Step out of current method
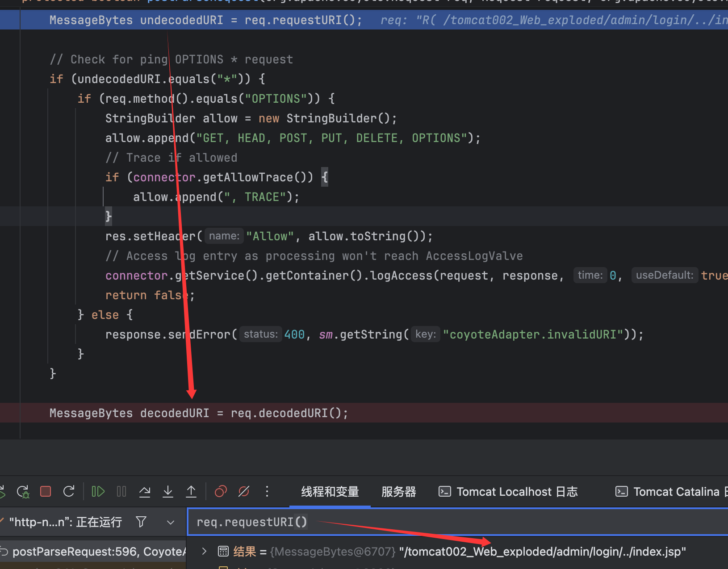 pyautogui.click(x=191, y=492)
